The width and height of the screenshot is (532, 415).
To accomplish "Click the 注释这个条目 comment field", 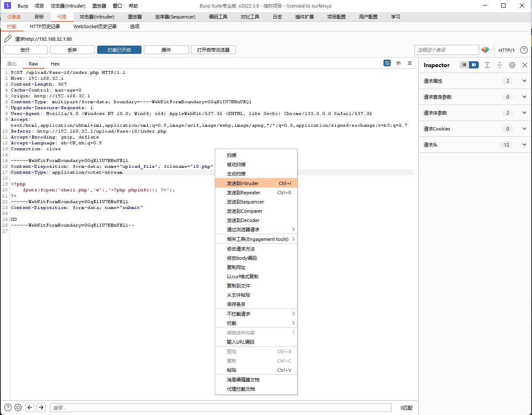I will point(446,50).
